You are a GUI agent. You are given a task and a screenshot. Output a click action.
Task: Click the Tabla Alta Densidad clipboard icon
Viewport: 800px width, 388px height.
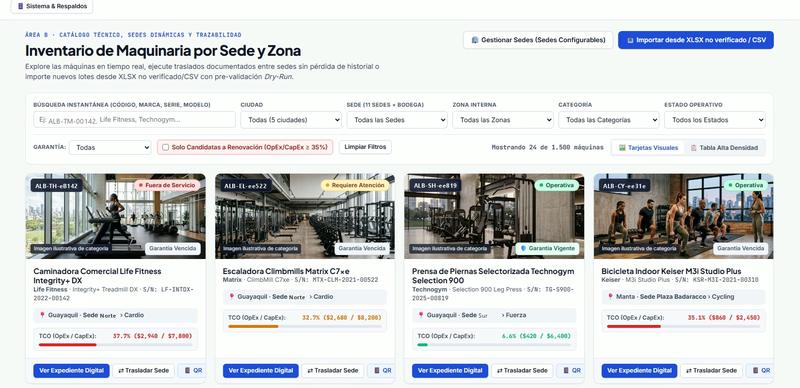(693, 148)
